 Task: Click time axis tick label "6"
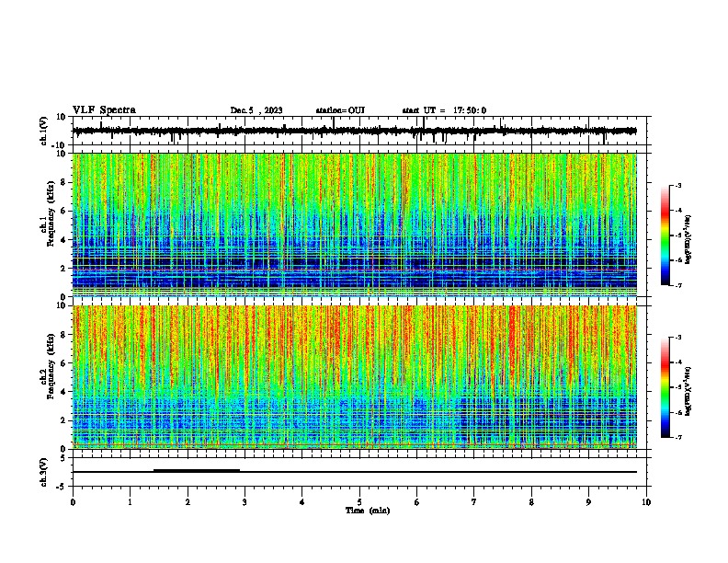tap(417, 502)
